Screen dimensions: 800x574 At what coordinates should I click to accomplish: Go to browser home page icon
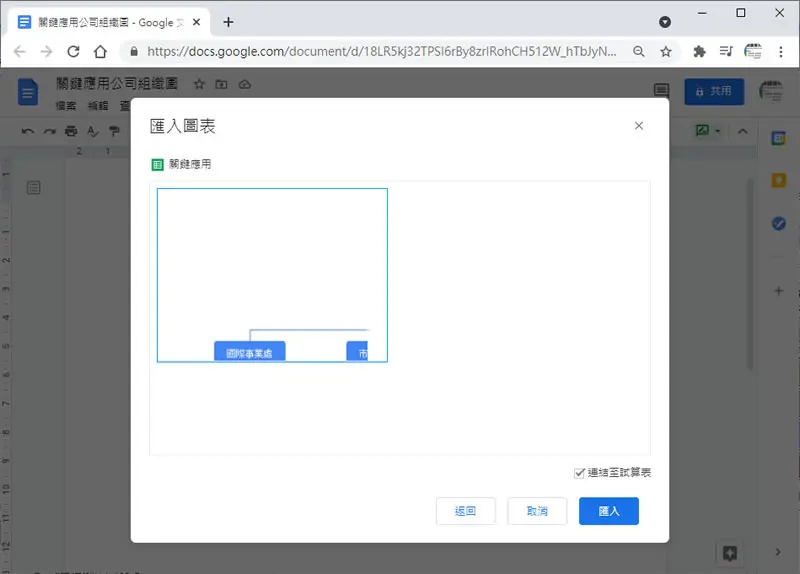click(x=101, y=51)
